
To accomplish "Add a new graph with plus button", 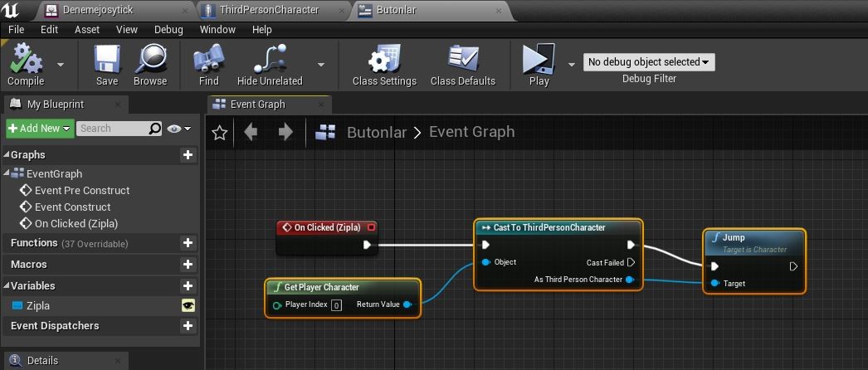I will pyautogui.click(x=188, y=155).
